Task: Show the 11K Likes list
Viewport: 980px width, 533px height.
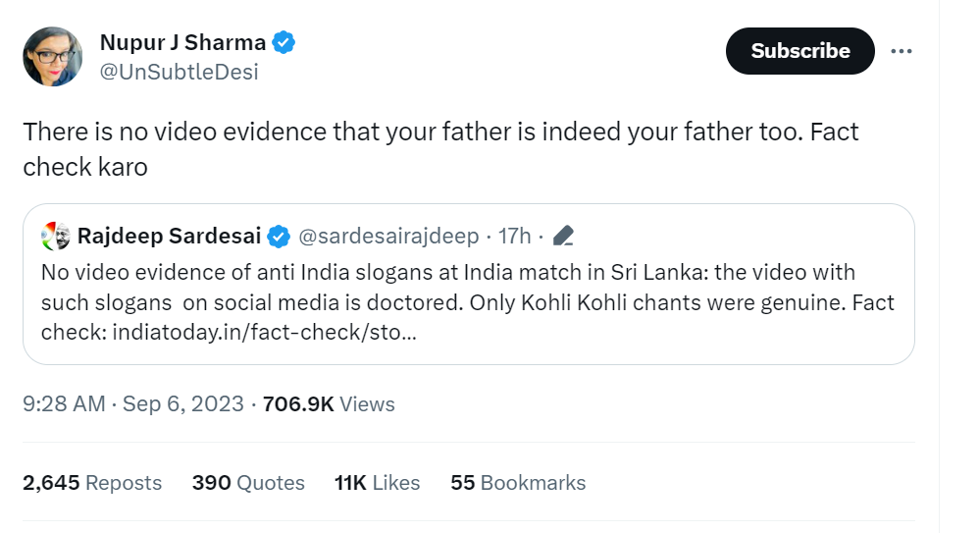Action: 377,483
